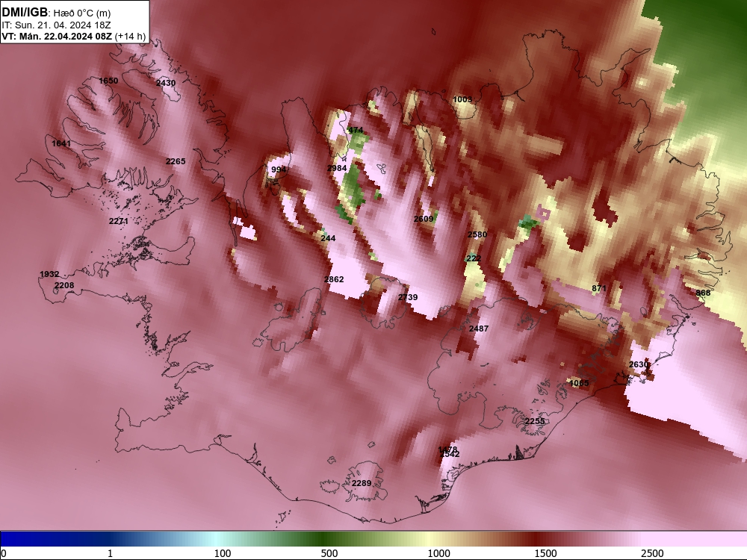Click the 0 label on the color scale
Viewport: 747px width, 560px height.
coord(4,553)
